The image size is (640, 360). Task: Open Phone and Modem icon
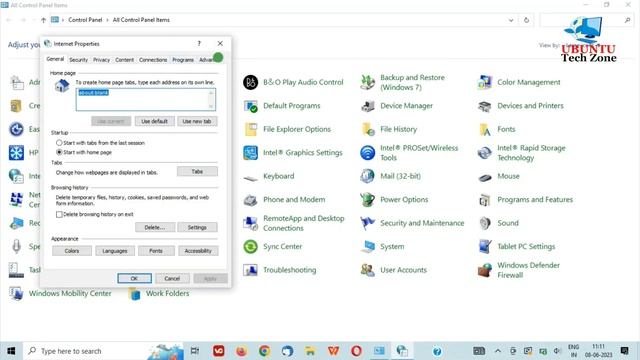point(251,200)
